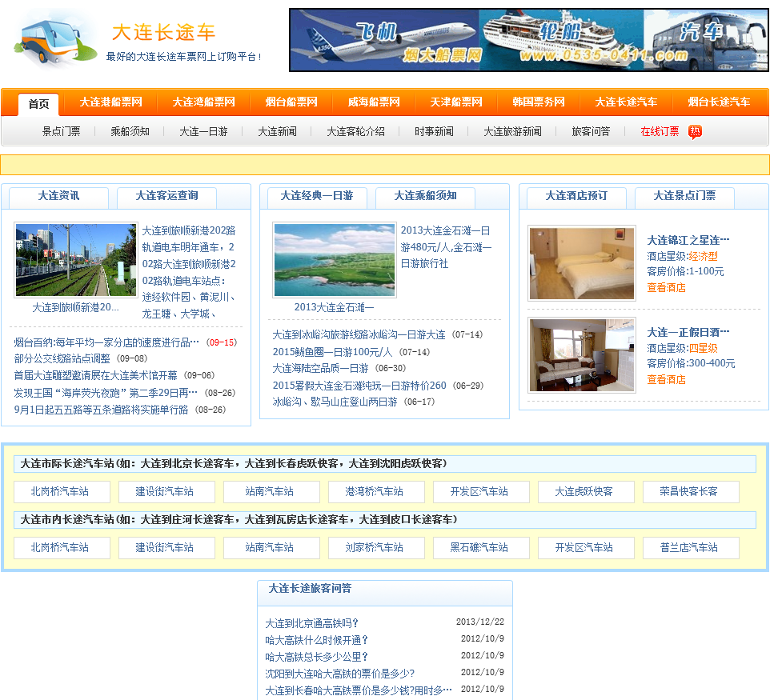770x700 pixels.
Task: Open 首届大连雕塑邀请展 news link
Action: click(96, 375)
